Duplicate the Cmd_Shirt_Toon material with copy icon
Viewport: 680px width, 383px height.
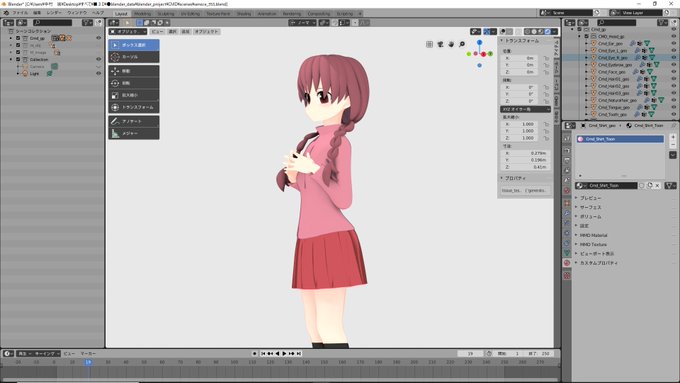pos(650,186)
